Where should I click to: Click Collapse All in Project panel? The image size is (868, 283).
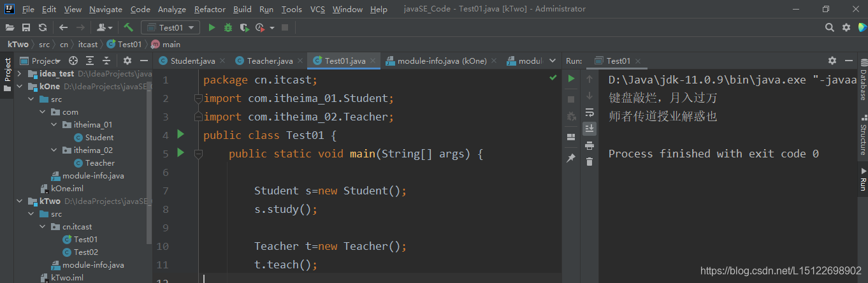click(106, 61)
